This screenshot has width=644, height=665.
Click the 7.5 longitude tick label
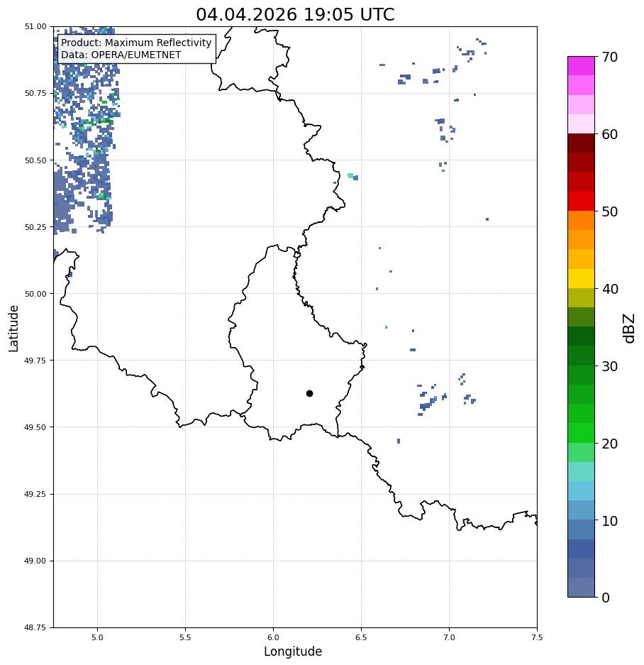(537, 637)
